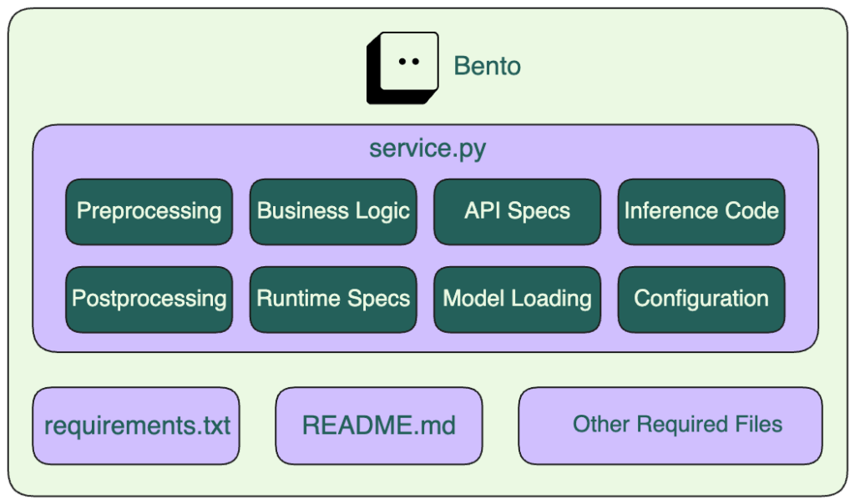Screen dimensions: 855x504
Task: Expand the service.py container panel
Action: point(427,147)
